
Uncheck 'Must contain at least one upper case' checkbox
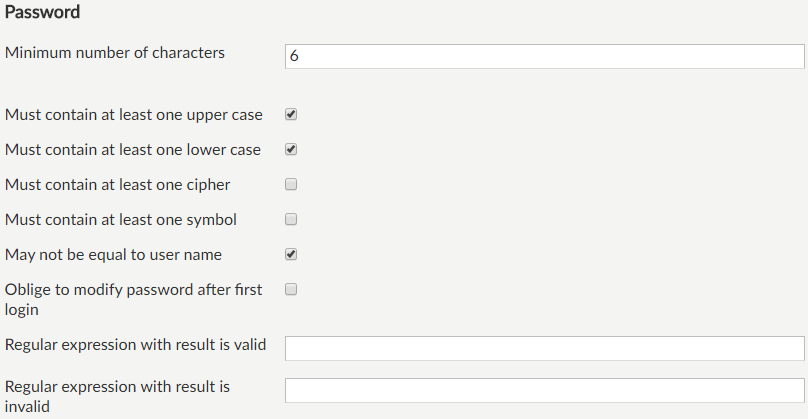click(x=291, y=114)
